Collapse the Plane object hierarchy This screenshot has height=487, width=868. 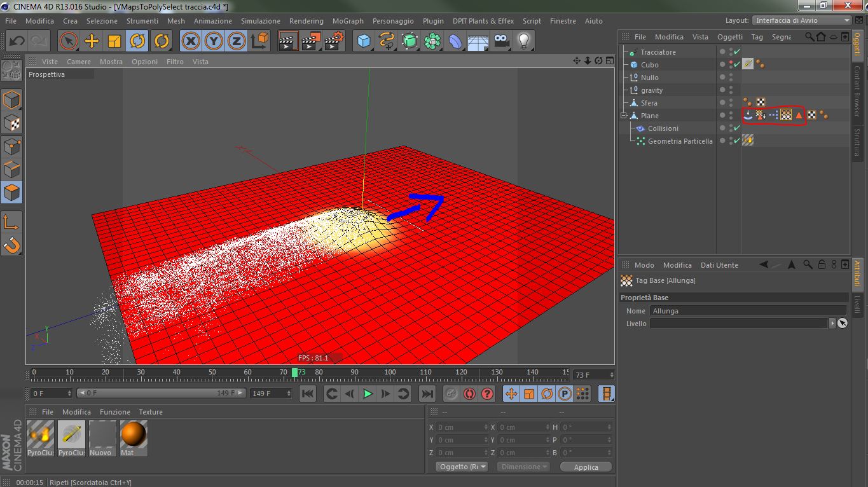point(624,116)
